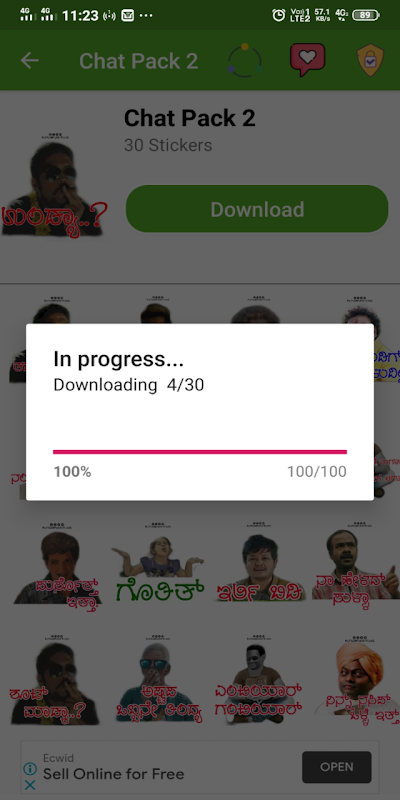Tap the alarm clock status icon
Image resolution: width=400 pixels, height=800 pixels.
pos(279,15)
